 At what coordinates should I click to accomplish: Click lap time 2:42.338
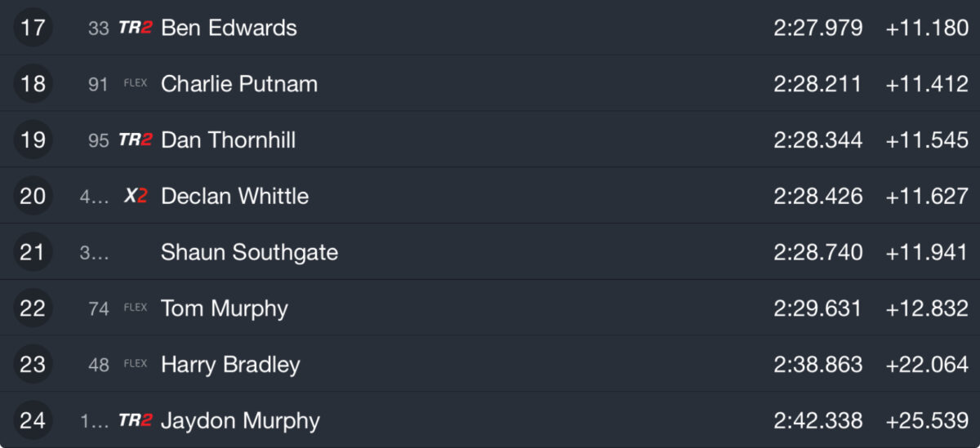click(x=817, y=420)
